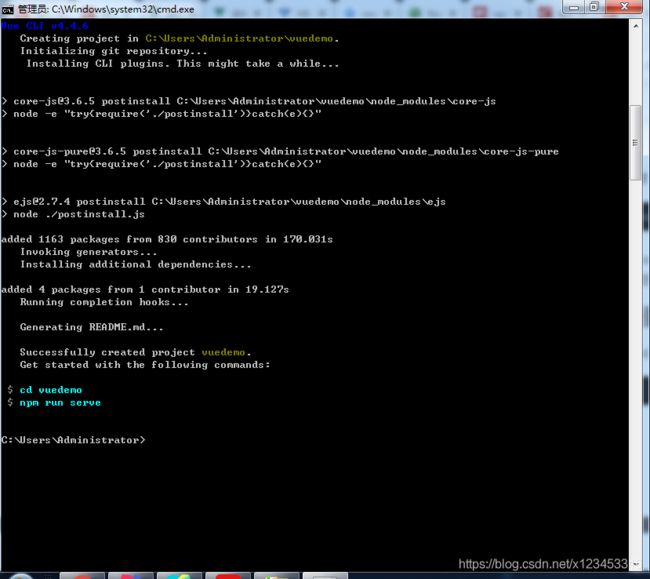Image resolution: width=650 pixels, height=579 pixels.
Task: Click the vertical scrollbar thumb
Action: point(637,142)
